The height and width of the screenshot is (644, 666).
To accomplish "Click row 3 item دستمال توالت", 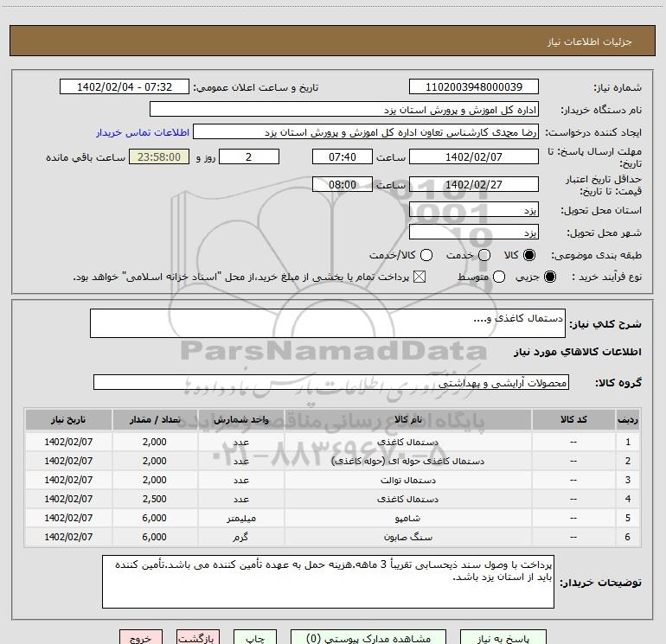I will click(407, 480).
